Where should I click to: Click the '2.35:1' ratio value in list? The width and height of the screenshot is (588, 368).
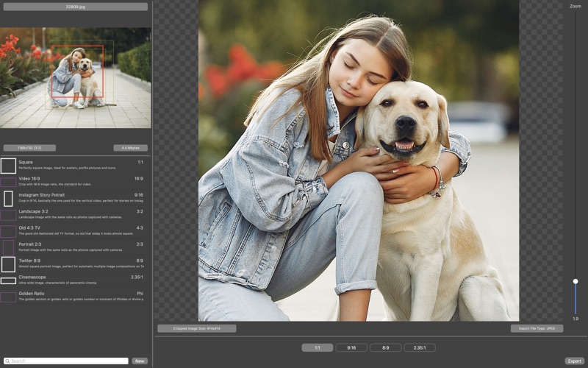[x=137, y=277]
